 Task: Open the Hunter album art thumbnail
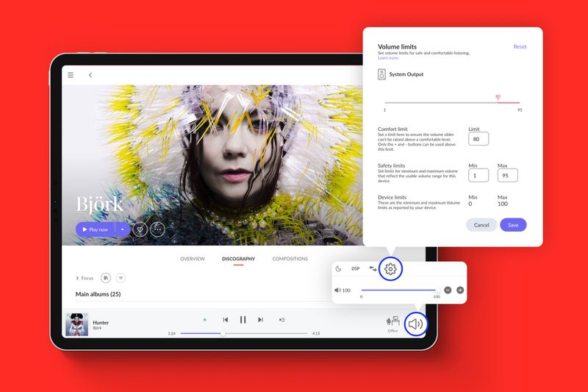[x=77, y=324]
